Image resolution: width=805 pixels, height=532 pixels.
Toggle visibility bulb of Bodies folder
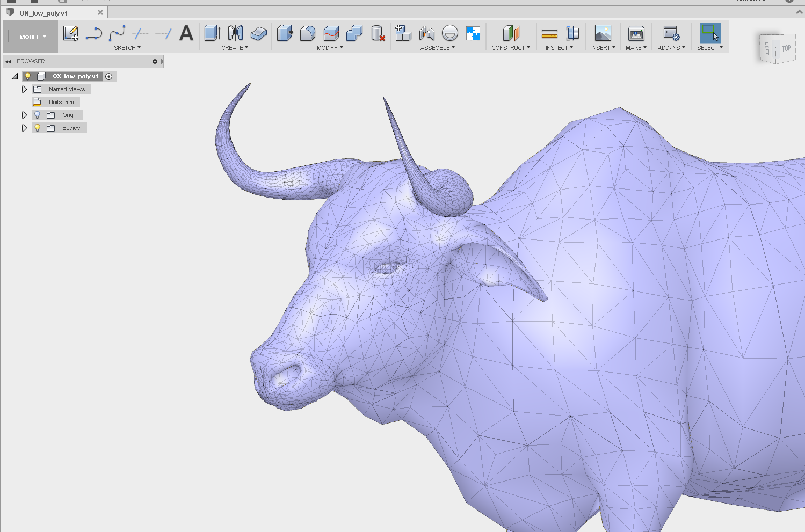tap(37, 128)
